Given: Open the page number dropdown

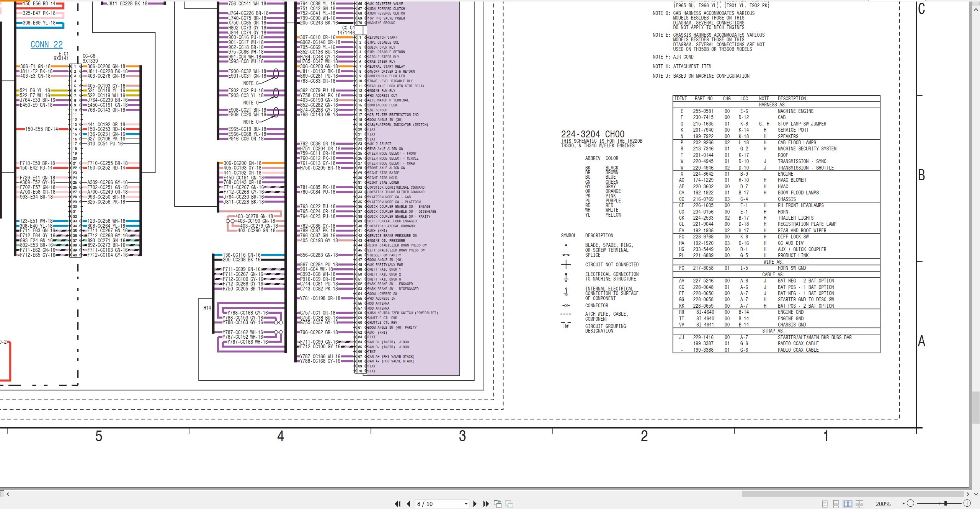Looking at the screenshot, I should [466, 504].
